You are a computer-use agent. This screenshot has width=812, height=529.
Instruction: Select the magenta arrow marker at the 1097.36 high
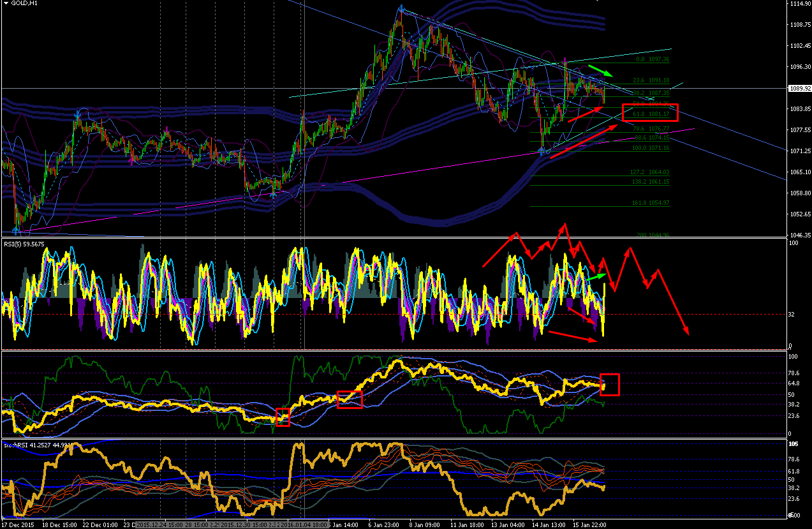click(565, 60)
